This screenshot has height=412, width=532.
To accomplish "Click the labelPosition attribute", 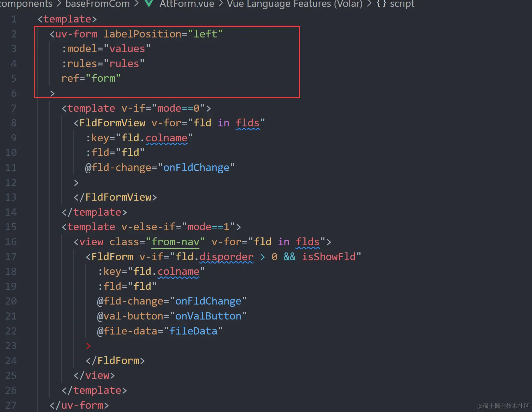I will tap(143, 34).
